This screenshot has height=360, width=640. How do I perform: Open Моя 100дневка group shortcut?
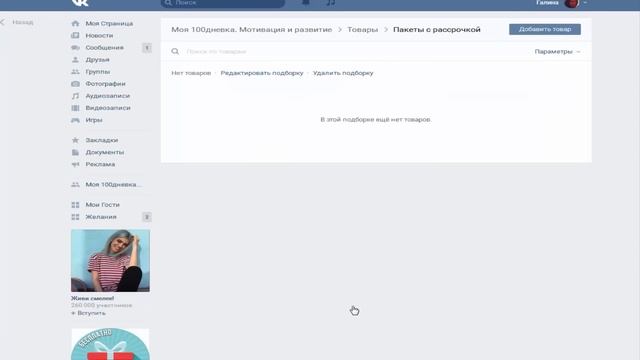[x=113, y=184]
